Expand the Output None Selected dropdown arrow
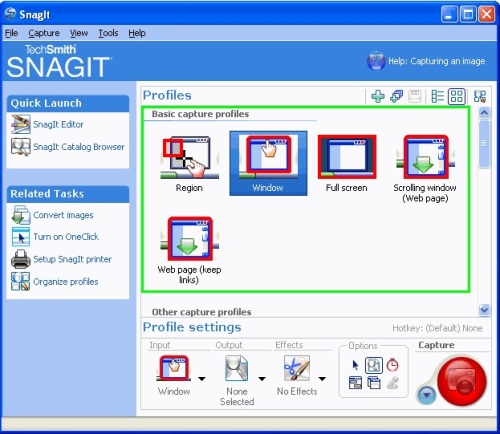This screenshot has height=434, width=500. click(262, 379)
